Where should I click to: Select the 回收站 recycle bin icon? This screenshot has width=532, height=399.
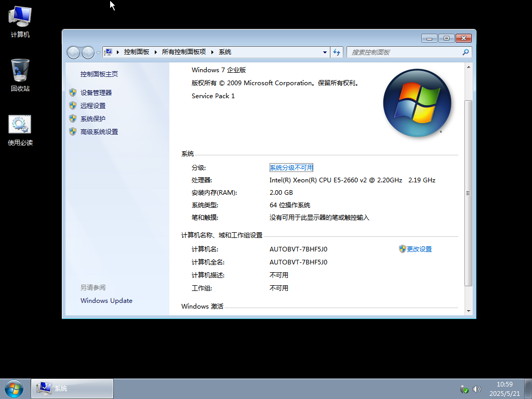click(x=20, y=75)
